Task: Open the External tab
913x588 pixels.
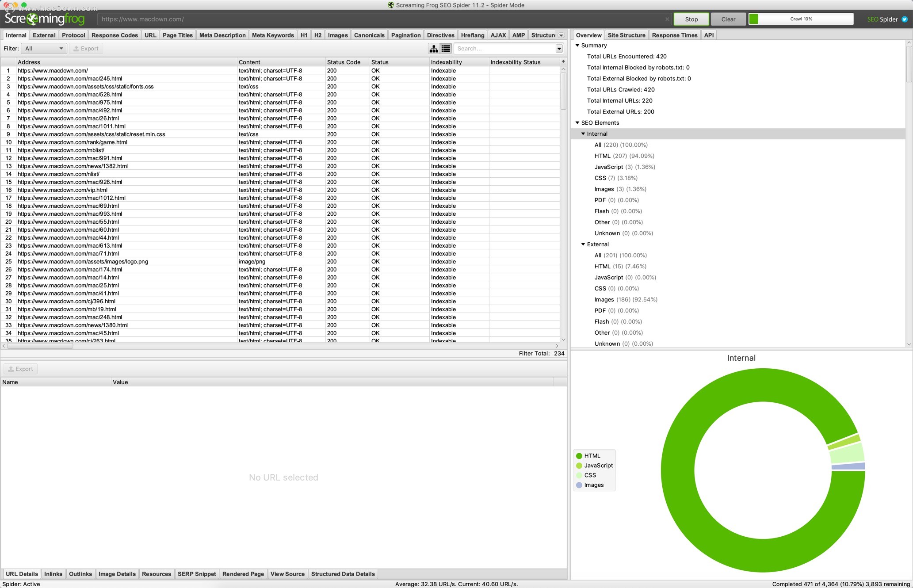Action: point(44,35)
